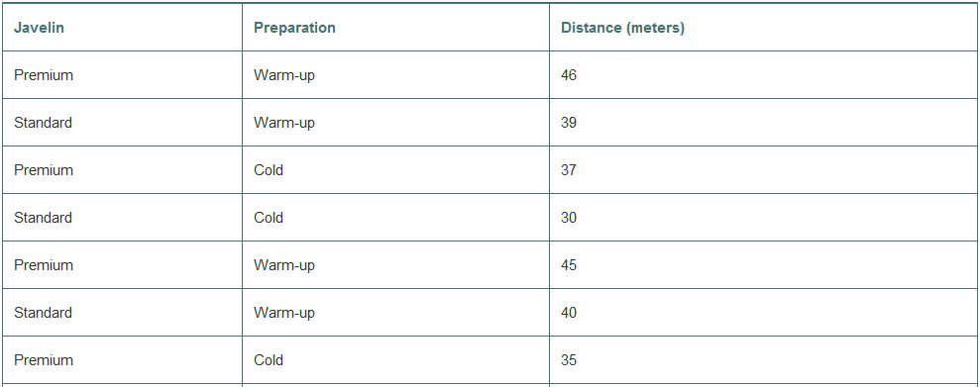
Task: Select the distance value 39
Action: pos(569,123)
